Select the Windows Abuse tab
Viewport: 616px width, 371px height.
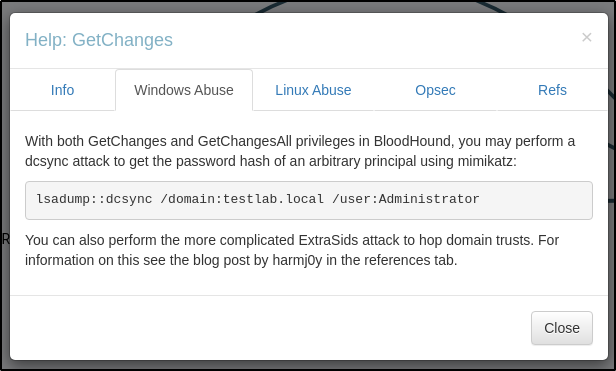(x=184, y=90)
